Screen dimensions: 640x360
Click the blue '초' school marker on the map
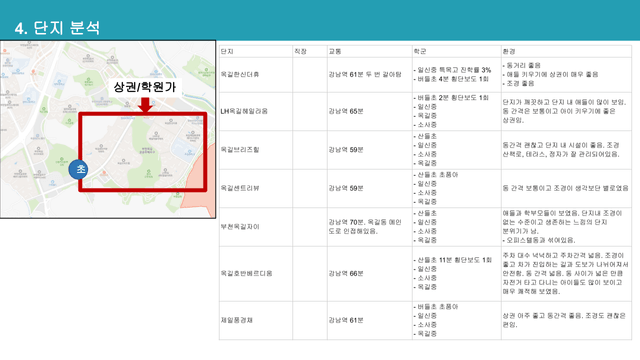(x=78, y=169)
